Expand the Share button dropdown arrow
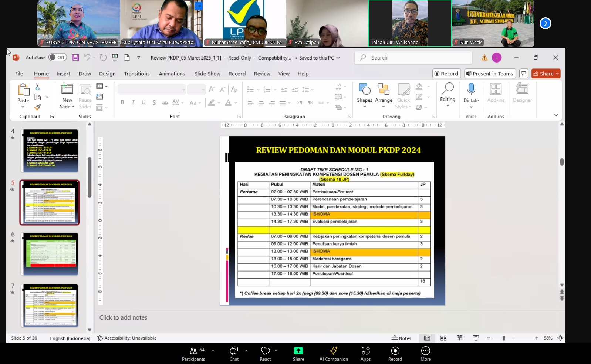 click(x=557, y=74)
